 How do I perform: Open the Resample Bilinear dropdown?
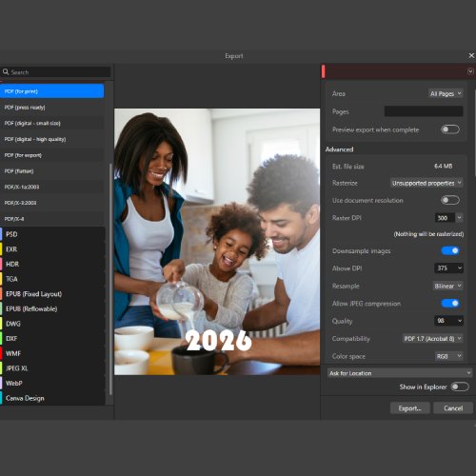(447, 286)
